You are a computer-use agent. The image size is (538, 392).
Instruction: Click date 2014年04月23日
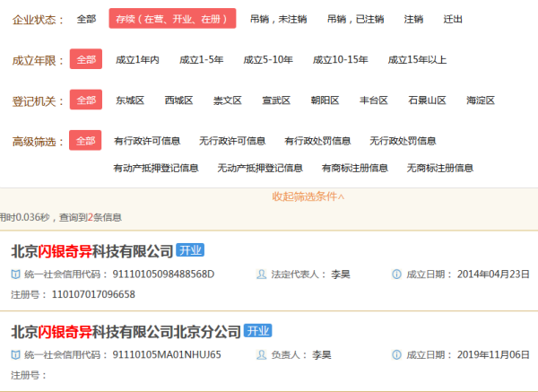point(493,274)
